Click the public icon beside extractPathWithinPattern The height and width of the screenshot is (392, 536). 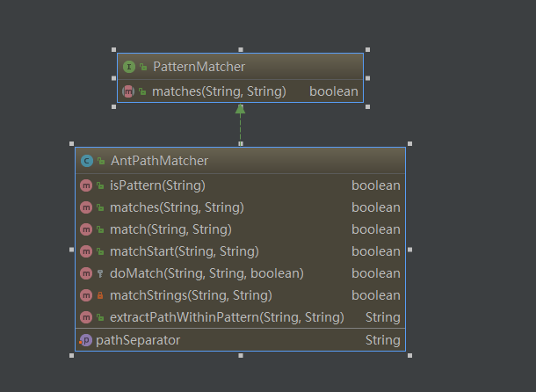pyautogui.click(x=100, y=317)
